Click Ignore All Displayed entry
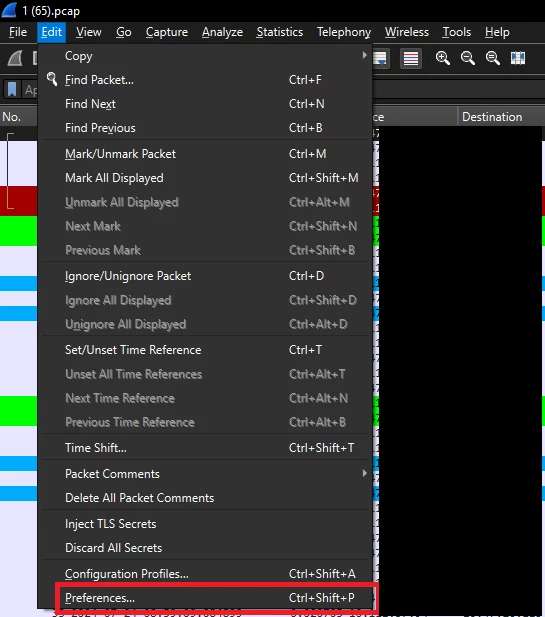 [x=205, y=300]
